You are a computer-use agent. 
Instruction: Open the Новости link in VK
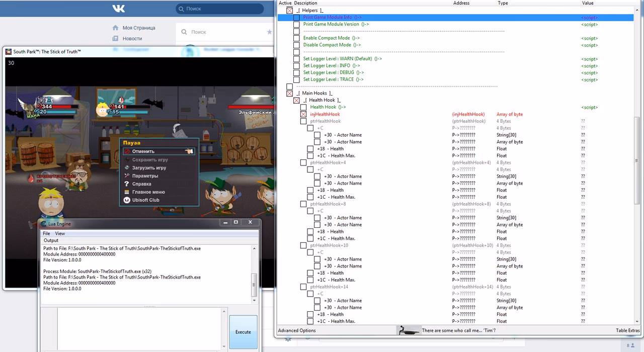click(132, 38)
